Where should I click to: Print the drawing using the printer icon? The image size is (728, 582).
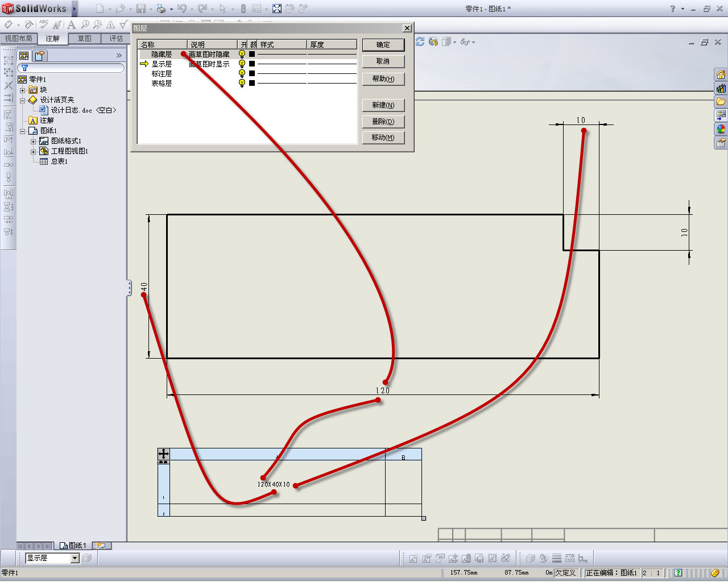[161, 9]
